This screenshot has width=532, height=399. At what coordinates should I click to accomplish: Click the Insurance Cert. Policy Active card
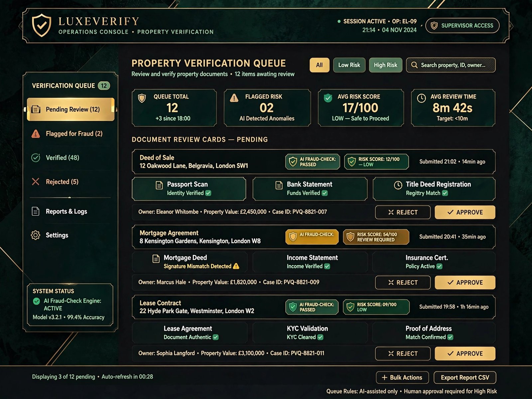pos(434,262)
